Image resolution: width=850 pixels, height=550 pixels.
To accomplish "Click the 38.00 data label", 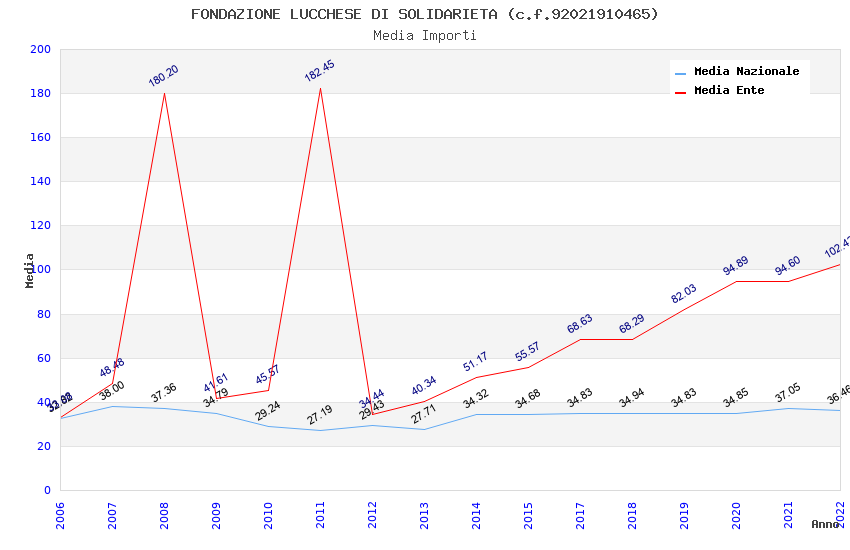I will tap(112, 390).
